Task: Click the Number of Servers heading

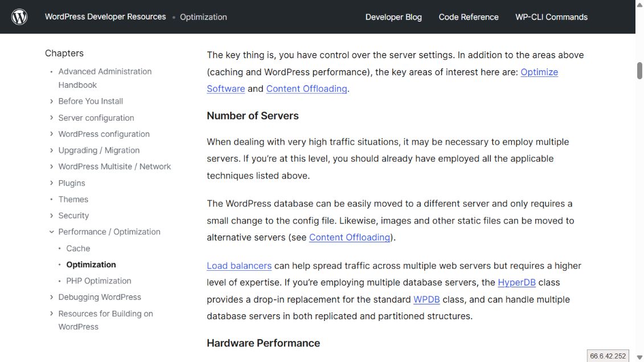Action: pyautogui.click(x=253, y=116)
